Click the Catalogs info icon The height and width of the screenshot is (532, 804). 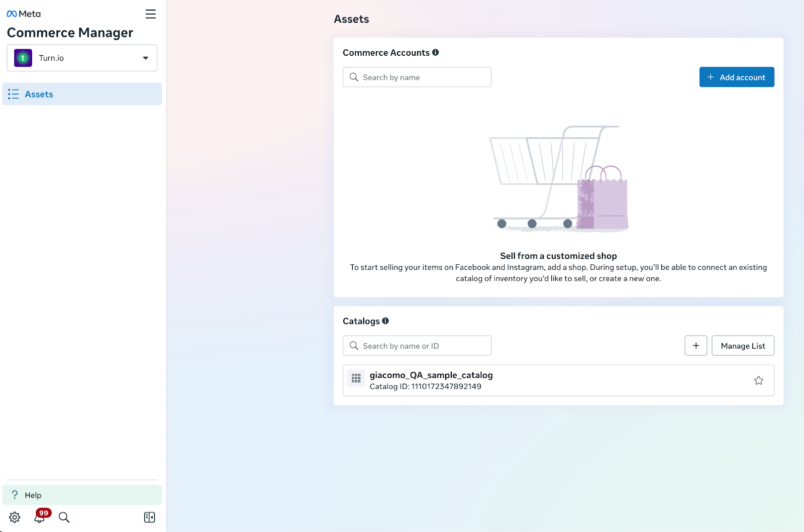[x=385, y=321]
